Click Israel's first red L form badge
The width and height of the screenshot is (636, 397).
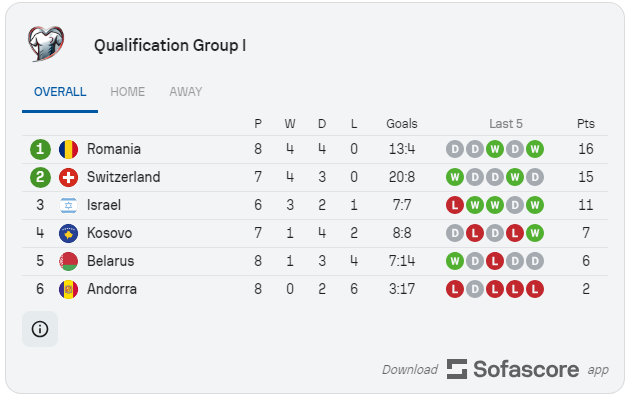[455, 205]
